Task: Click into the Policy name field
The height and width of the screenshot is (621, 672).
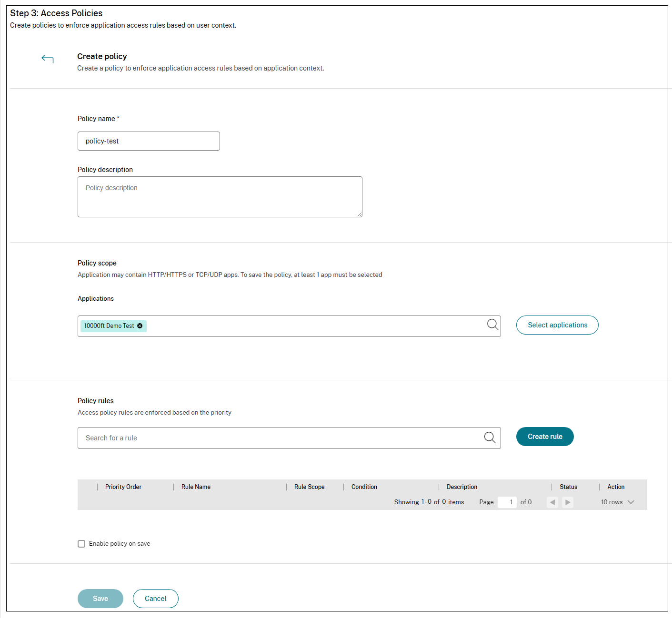Action: (149, 141)
